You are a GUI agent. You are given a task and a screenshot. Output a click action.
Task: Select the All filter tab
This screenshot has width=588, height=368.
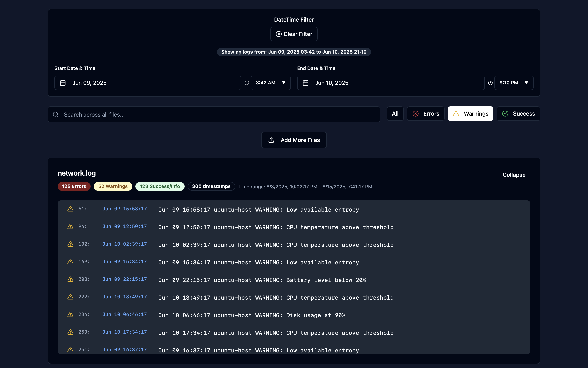point(395,114)
